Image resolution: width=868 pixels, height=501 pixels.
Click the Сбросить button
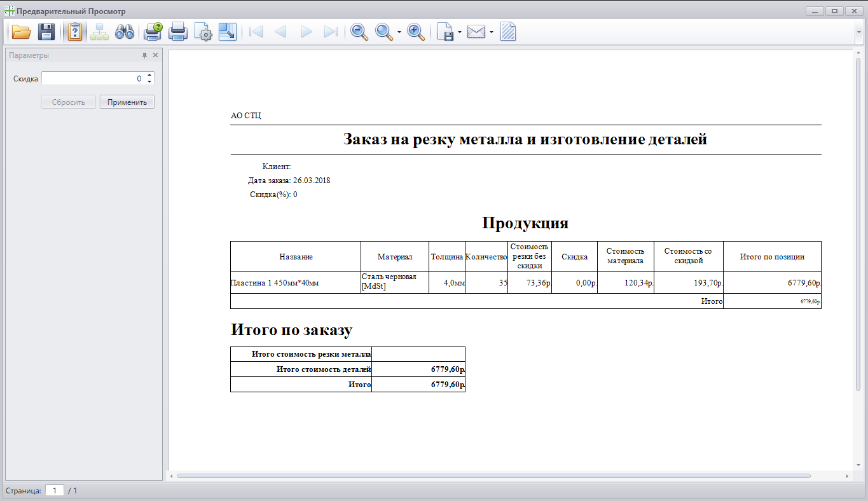69,102
